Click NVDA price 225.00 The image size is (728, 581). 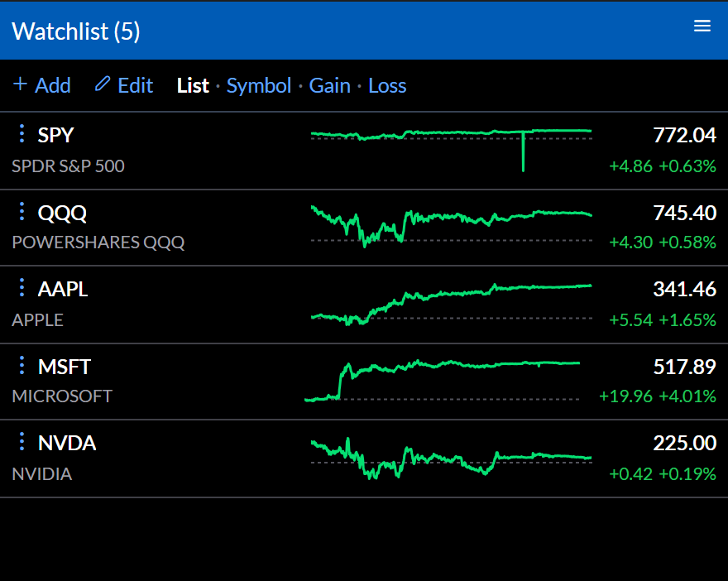pos(684,443)
